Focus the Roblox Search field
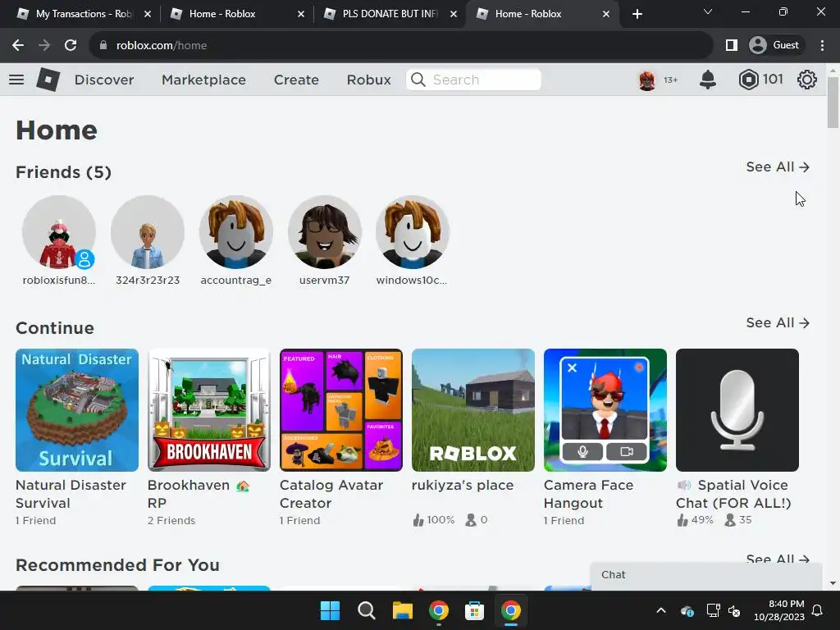This screenshot has width=840, height=630. 473,80
